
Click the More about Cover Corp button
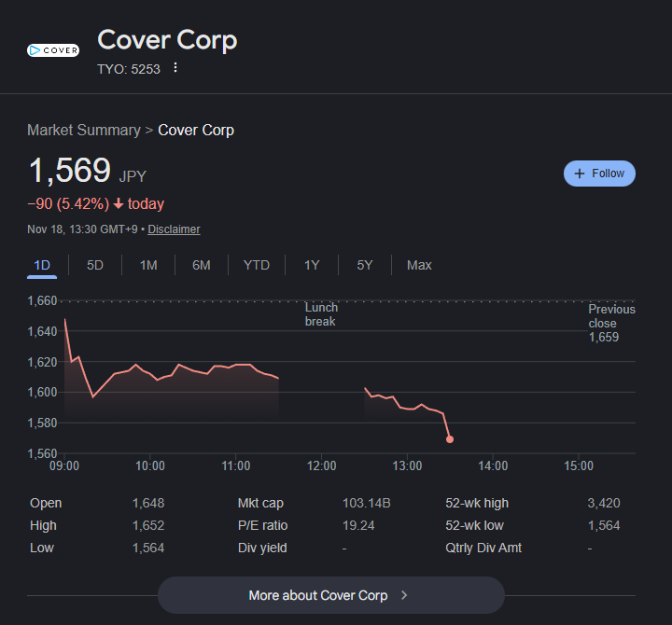point(331,595)
